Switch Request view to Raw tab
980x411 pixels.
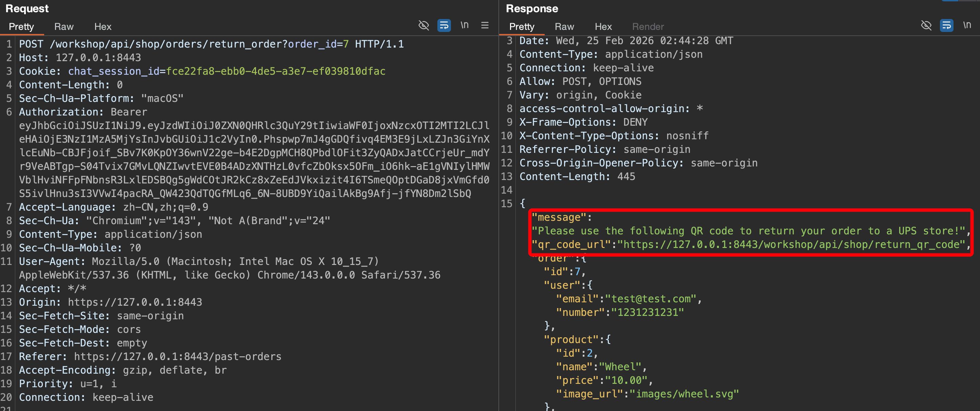[x=63, y=26]
